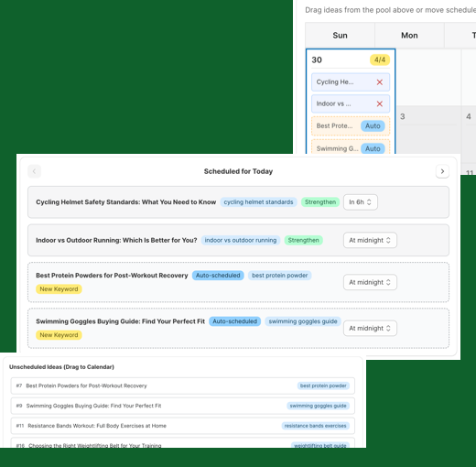
Task: Click Auto-scheduled badge on Swimming Goggles row
Action: (x=234, y=321)
